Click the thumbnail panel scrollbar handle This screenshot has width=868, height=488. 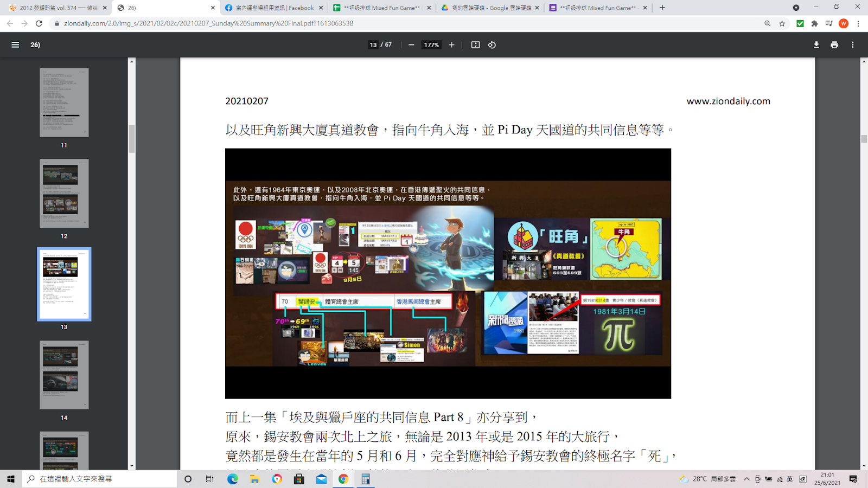pyautogui.click(x=131, y=139)
